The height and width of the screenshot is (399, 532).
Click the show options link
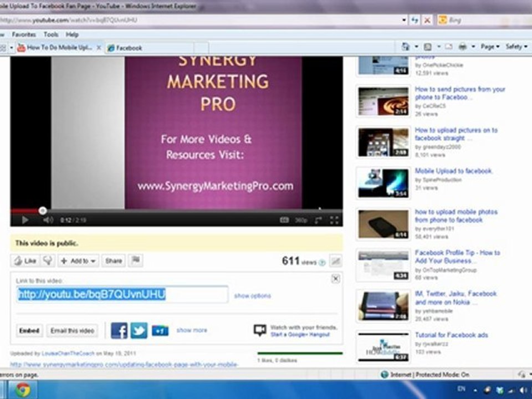pos(253,296)
